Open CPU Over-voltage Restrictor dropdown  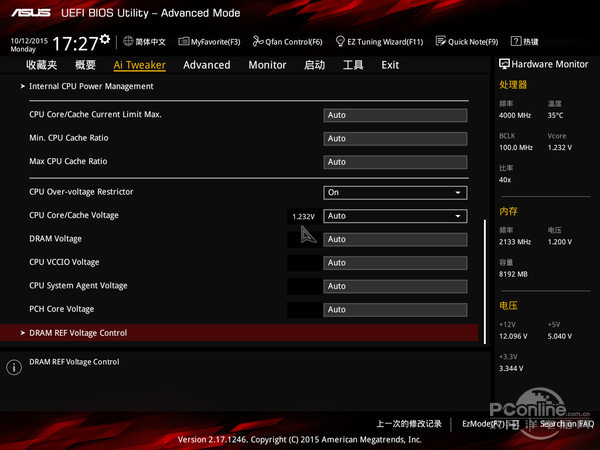(x=395, y=192)
